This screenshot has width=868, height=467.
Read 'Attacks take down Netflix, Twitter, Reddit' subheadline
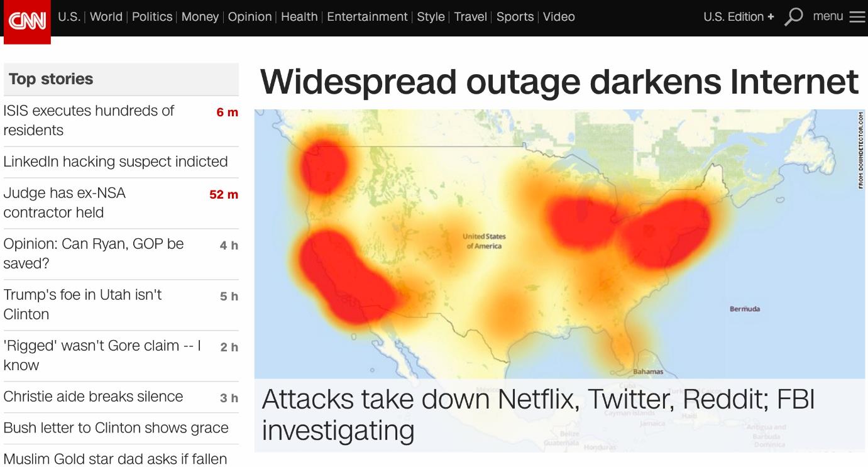click(538, 415)
